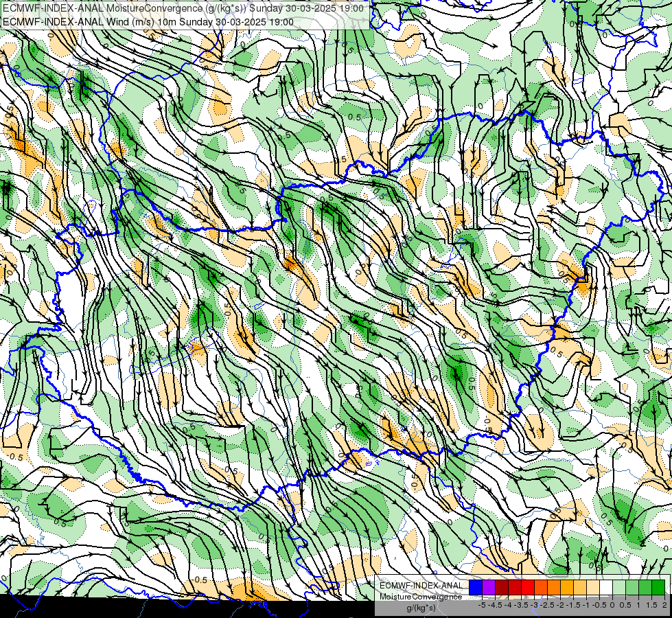Click the -4.5 tick label on the legend scale

(x=495, y=605)
